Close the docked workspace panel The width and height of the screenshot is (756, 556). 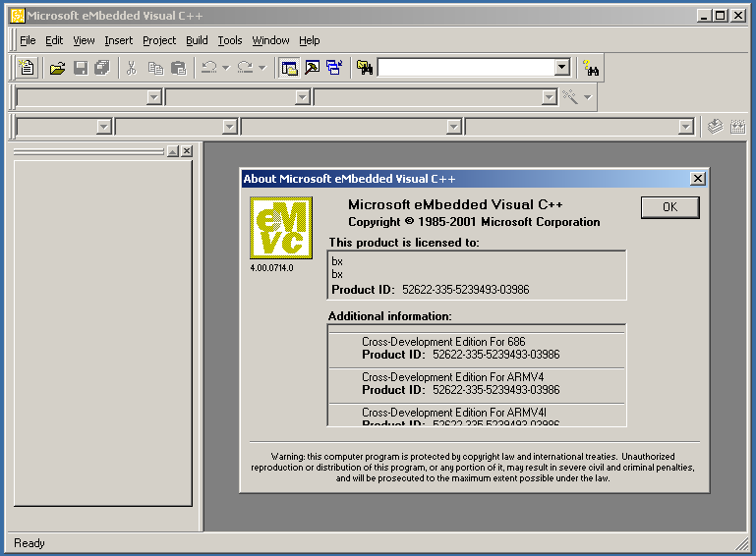[x=187, y=151]
